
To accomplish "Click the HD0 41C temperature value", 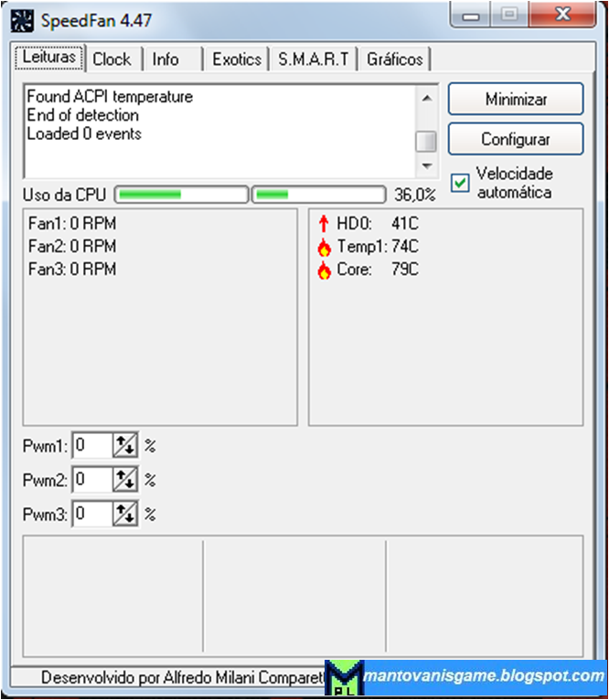I will point(405,223).
